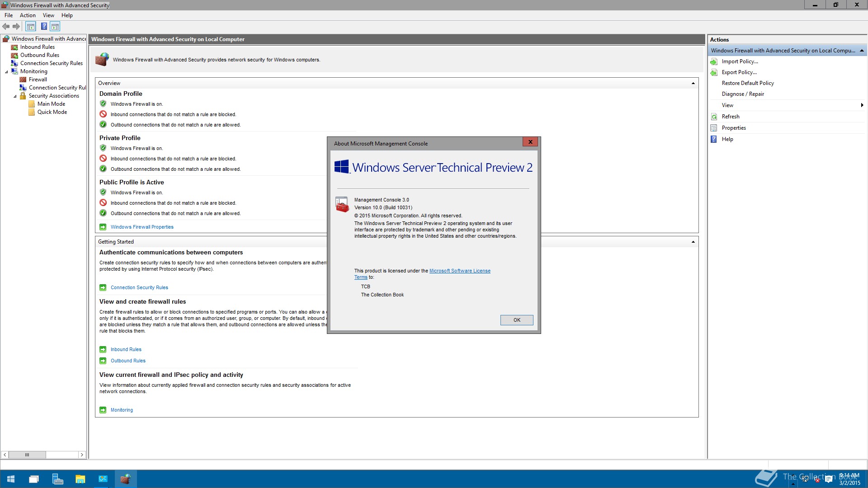The height and width of the screenshot is (488, 868).
Task: Collapse the Monitoring tree node
Action: 6,72
